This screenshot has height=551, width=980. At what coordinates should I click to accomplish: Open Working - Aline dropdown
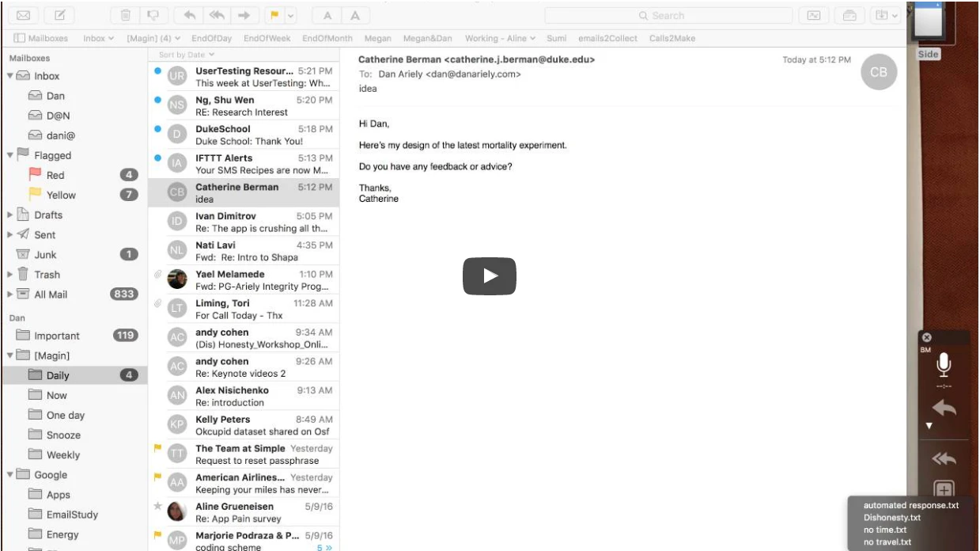500,38
